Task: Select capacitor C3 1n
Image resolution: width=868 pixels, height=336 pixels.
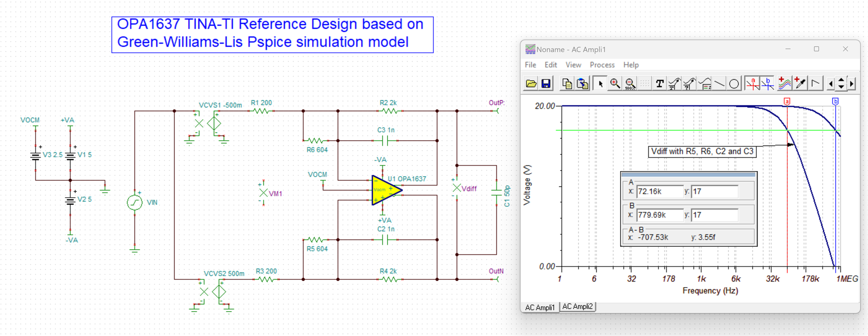Action: (x=386, y=141)
